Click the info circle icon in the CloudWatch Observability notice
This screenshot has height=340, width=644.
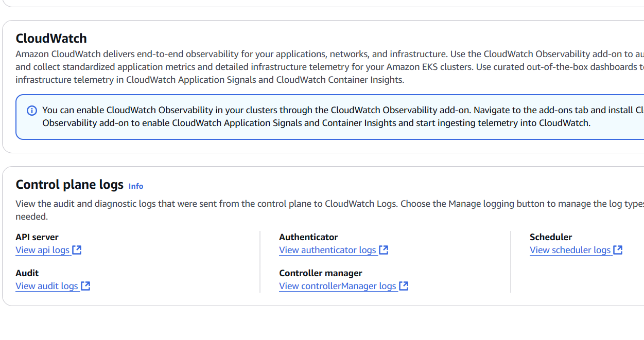pos(32,111)
